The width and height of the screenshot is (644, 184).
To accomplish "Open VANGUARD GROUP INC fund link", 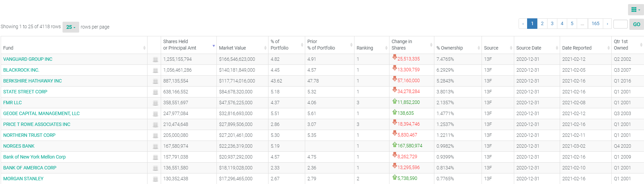I will tap(28, 59).
